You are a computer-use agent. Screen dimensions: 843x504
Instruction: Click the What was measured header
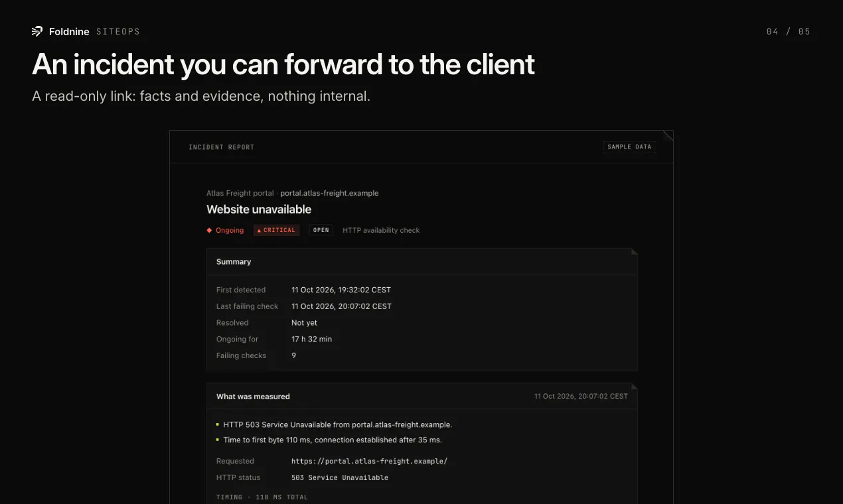coord(253,397)
